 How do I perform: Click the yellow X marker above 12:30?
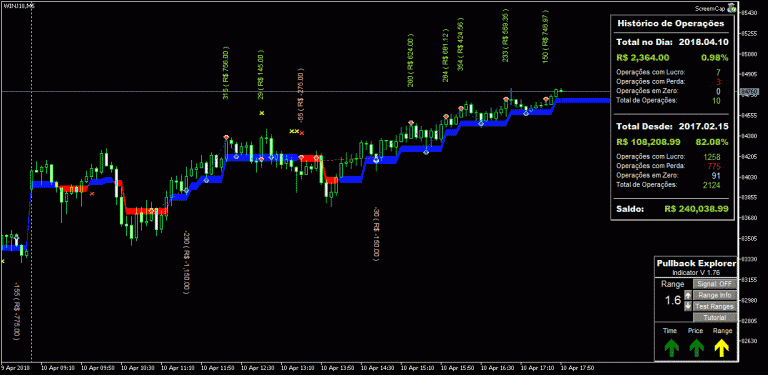[262, 113]
